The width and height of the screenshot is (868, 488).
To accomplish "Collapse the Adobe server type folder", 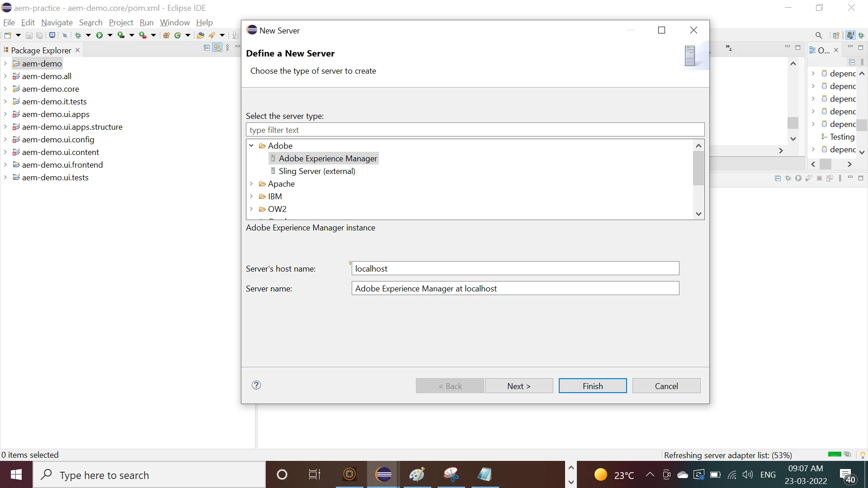I will [x=251, y=146].
